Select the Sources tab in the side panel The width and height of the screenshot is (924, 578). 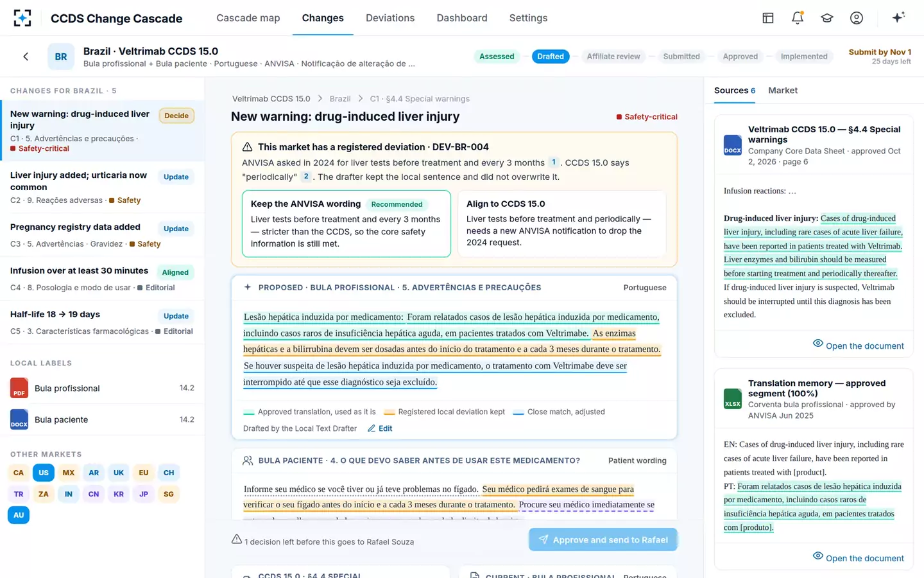click(735, 91)
